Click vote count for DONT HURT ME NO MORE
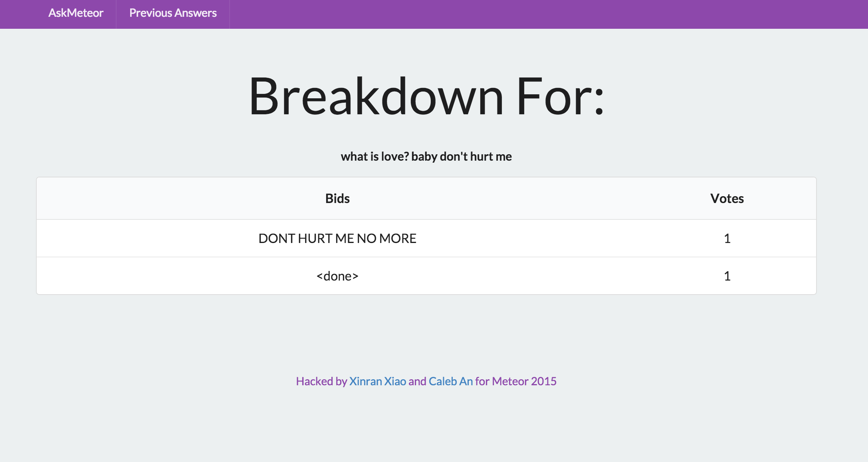Image resolution: width=868 pixels, height=462 pixels. (x=727, y=239)
